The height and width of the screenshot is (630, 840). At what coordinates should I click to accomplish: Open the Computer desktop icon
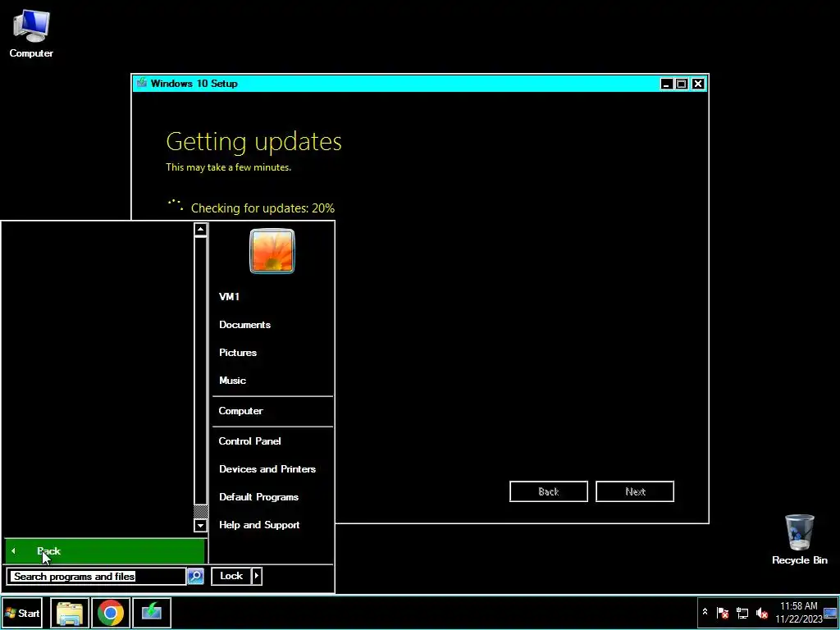pos(31,33)
